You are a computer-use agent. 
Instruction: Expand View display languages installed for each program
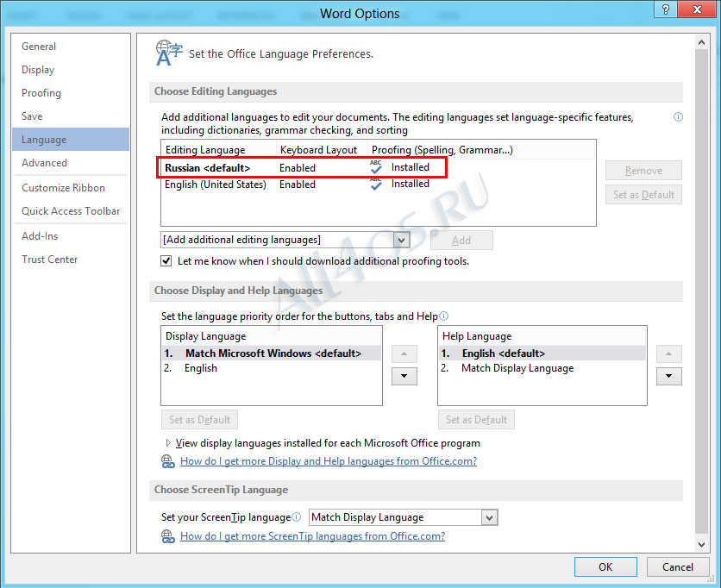[168, 443]
